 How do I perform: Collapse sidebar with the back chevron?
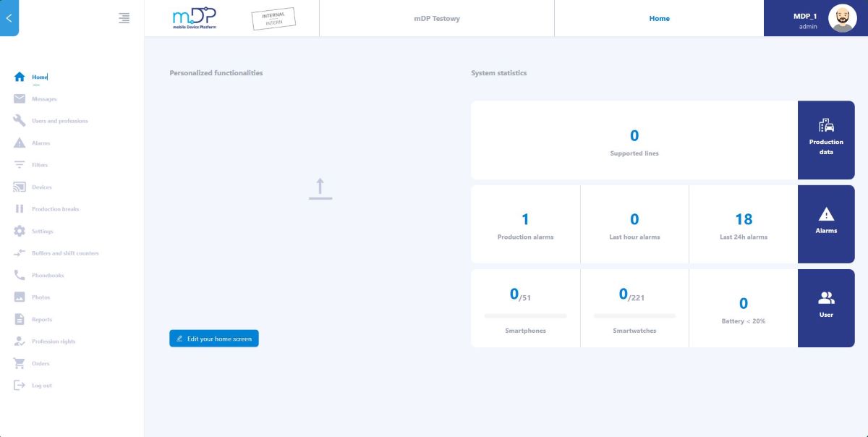pos(9,18)
